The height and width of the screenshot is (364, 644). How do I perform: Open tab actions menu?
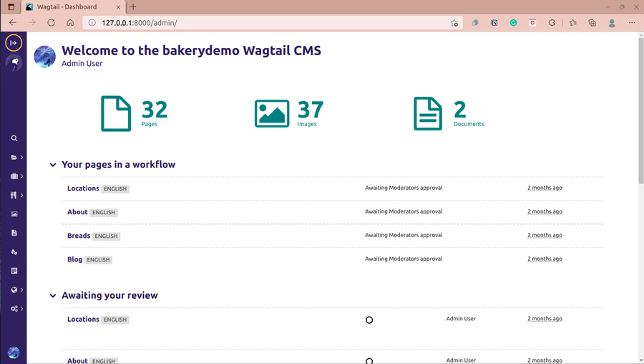[x=11, y=6]
